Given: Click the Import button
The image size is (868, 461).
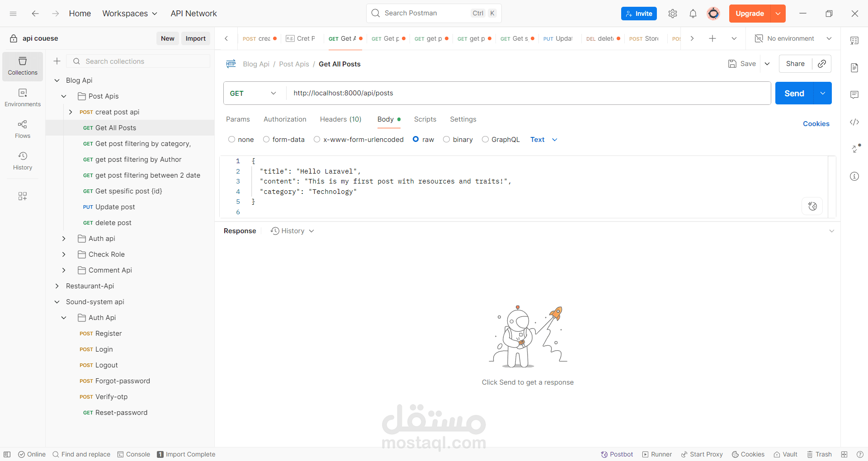Looking at the screenshot, I should (x=195, y=38).
